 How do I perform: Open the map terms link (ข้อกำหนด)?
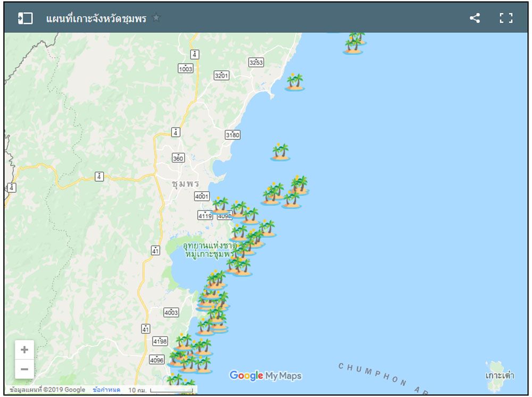point(106,390)
